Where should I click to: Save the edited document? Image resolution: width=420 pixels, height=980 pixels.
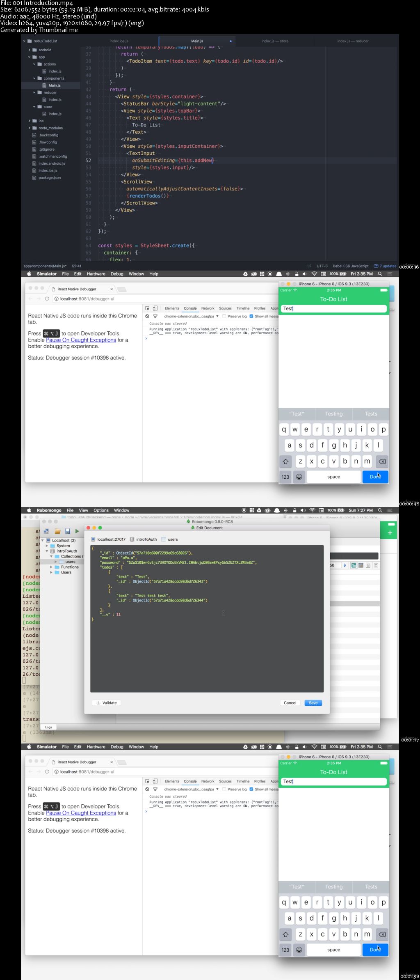(x=313, y=703)
